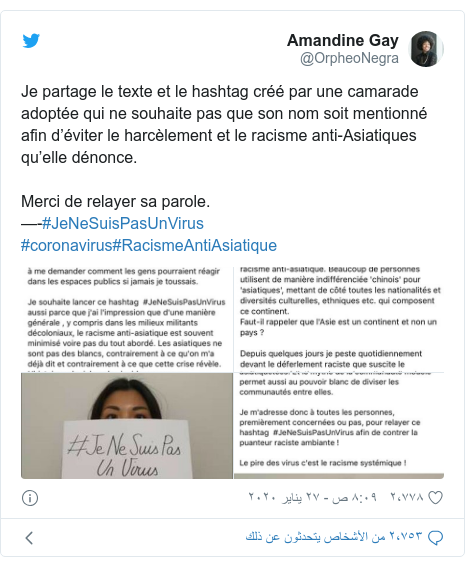Click the Amandine Gay display name
Image resolution: width=465 pixels, height=567 pixels.
343,40
